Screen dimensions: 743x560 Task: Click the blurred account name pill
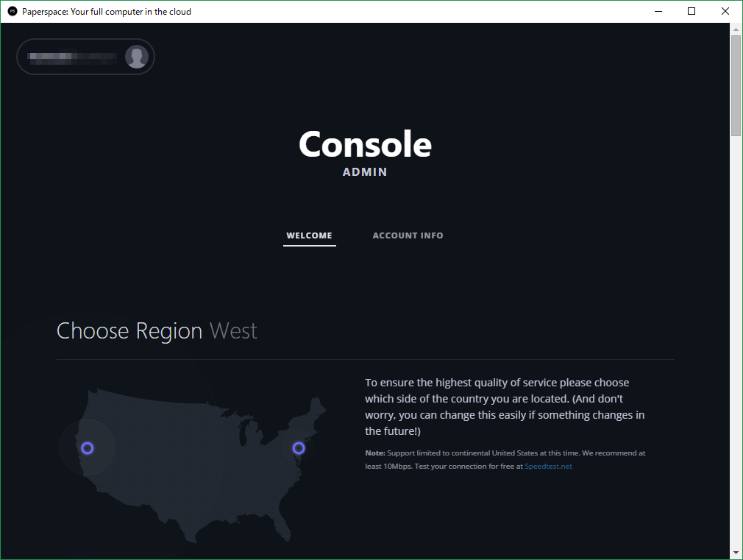click(86, 57)
